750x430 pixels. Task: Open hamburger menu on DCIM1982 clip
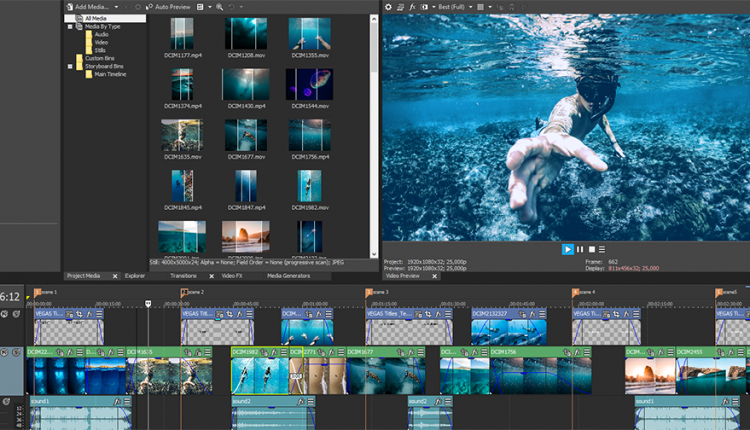pos(284,352)
